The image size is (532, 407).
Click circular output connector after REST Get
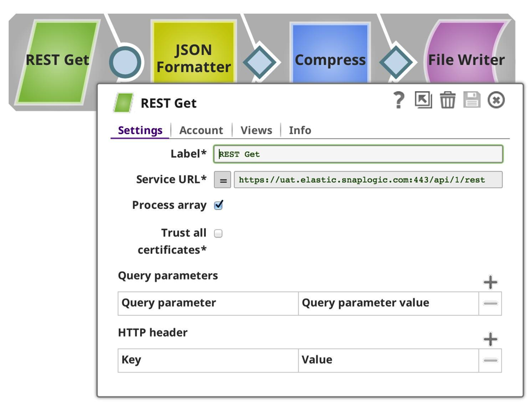[x=125, y=62]
